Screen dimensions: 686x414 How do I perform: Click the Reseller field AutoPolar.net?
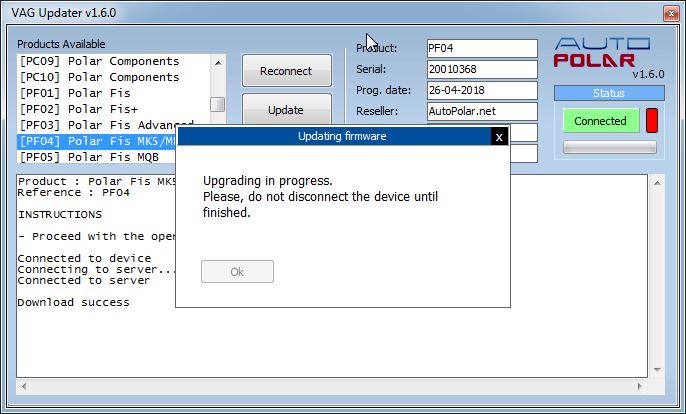[x=482, y=111]
